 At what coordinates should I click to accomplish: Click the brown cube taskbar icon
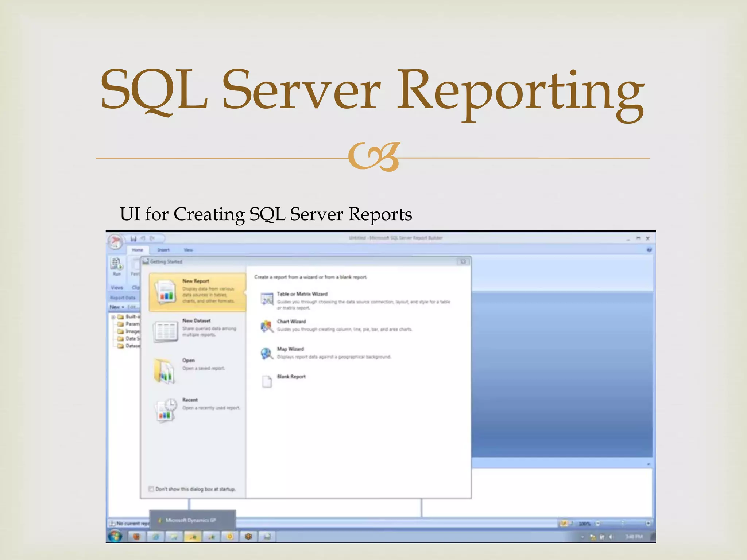[248, 536]
